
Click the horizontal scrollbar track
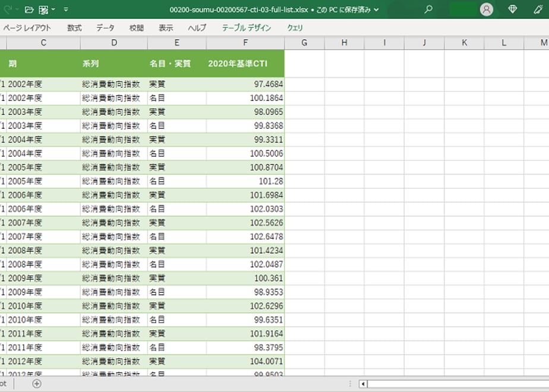458,384
